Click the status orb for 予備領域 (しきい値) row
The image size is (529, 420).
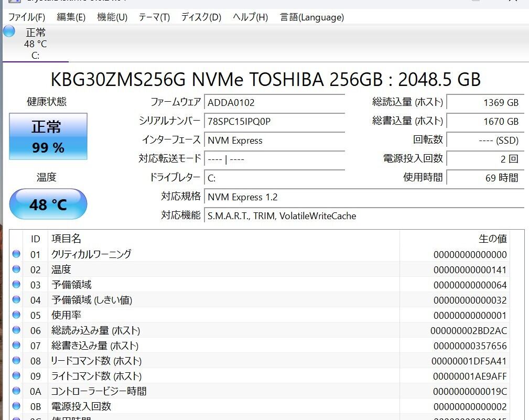pyautogui.click(x=16, y=299)
